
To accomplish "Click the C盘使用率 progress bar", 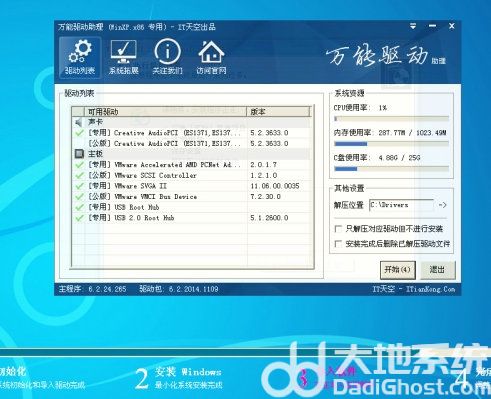I will (391, 169).
